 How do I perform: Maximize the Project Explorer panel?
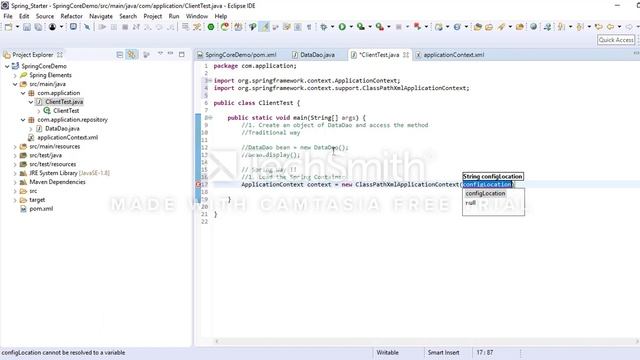[182, 54]
